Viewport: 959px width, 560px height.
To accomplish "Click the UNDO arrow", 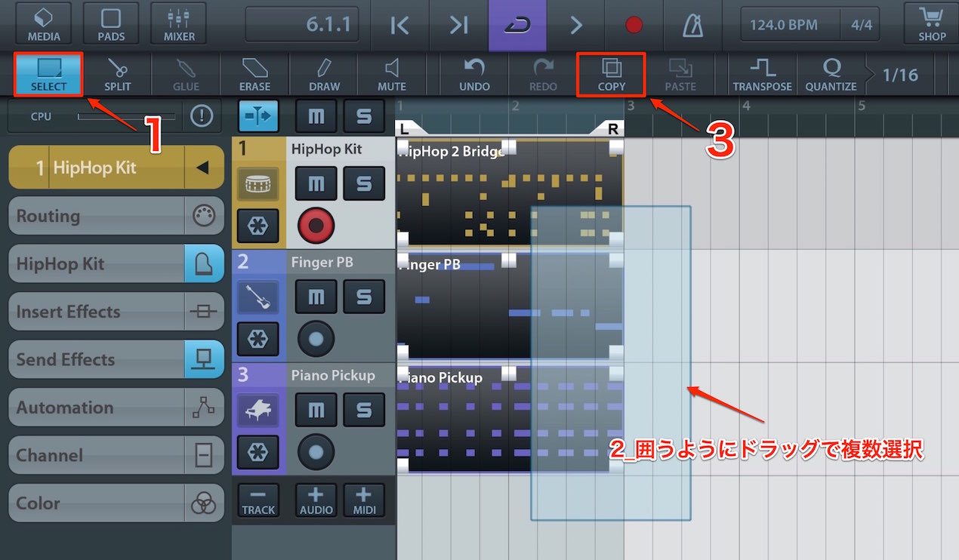I will point(474,74).
